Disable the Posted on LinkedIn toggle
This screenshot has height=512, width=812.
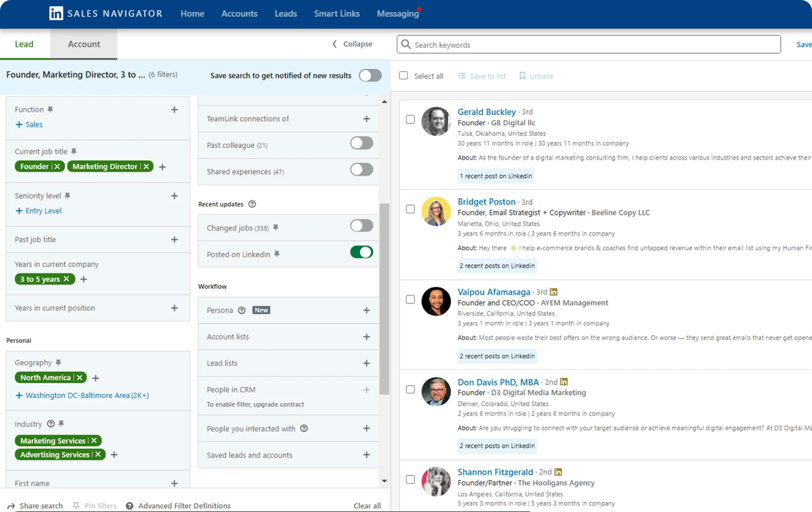[362, 252]
